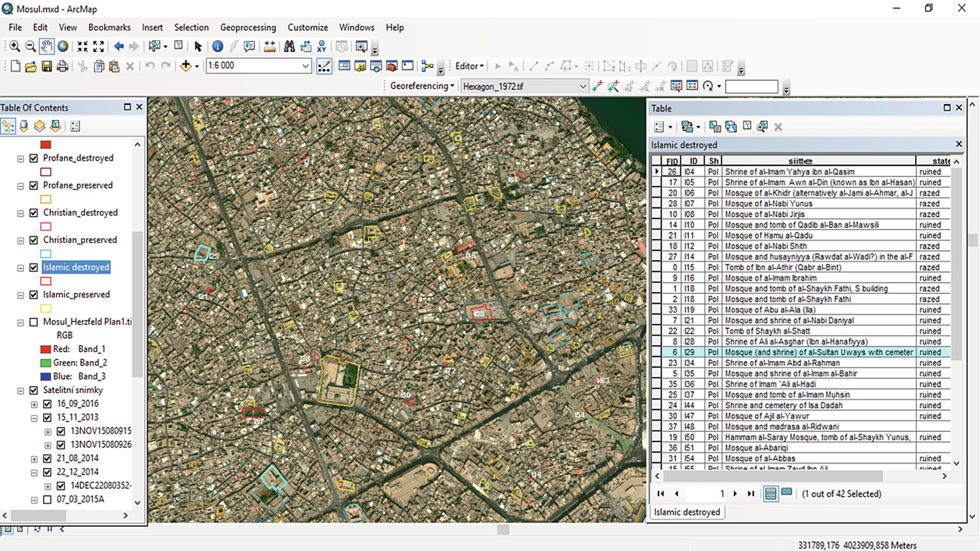Open the map scale 1:6 000 dropdown
This screenshot has height=551, width=980.
306,66
